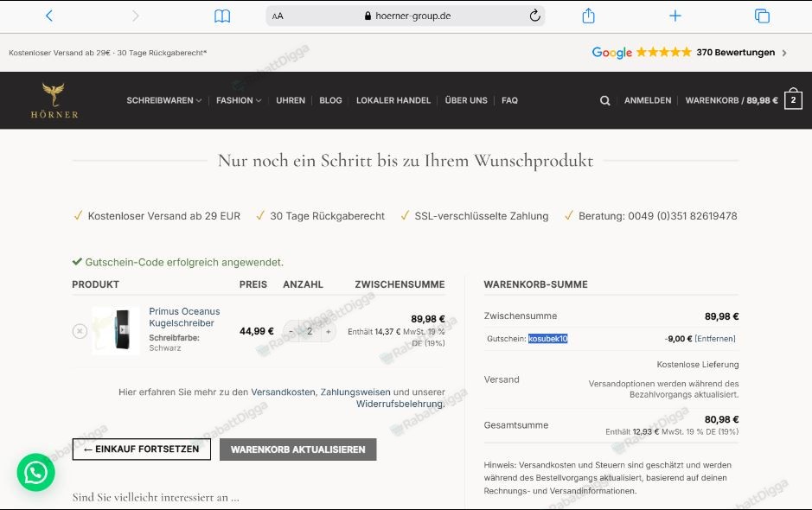Click coupon discount amount -9,00 €
812x510 pixels.
(678, 339)
